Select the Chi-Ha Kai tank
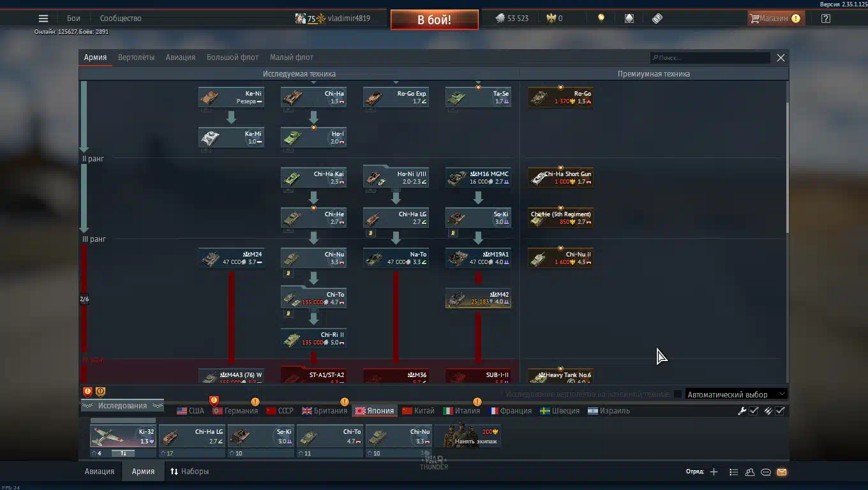This screenshot has width=868, height=490. coord(313,178)
